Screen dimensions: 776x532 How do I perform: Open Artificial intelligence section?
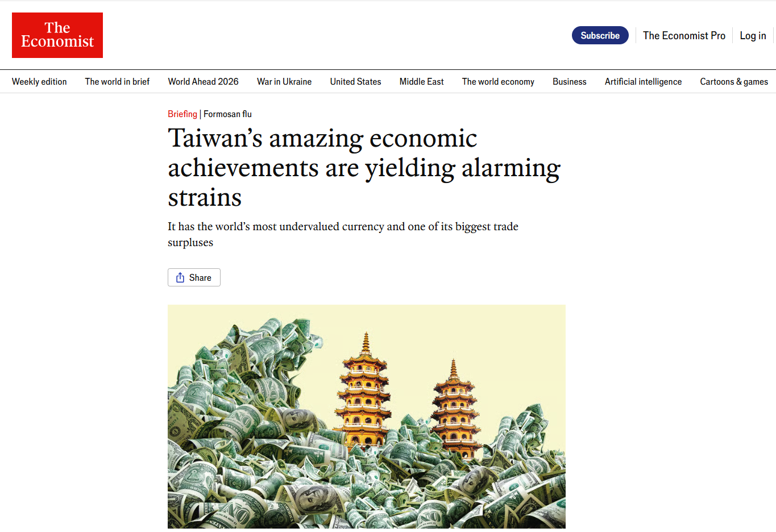(x=643, y=82)
